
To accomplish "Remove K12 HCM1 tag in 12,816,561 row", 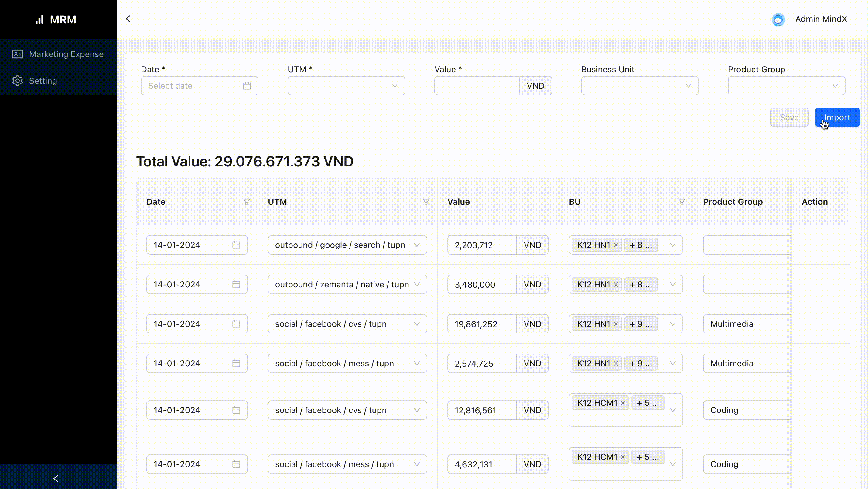I will (x=623, y=403).
